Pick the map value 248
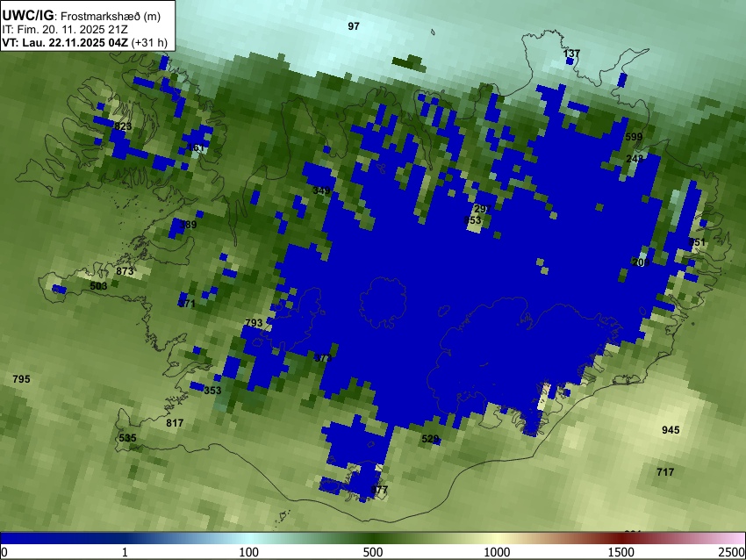The image size is (746, 560). (635, 159)
